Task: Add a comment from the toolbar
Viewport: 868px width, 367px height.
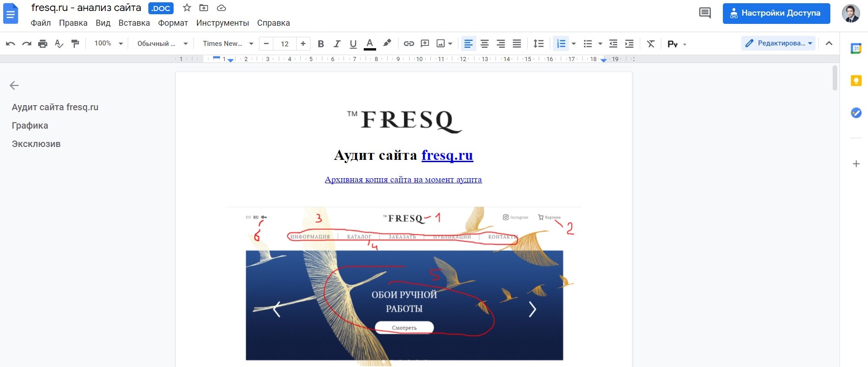Action: pos(425,44)
